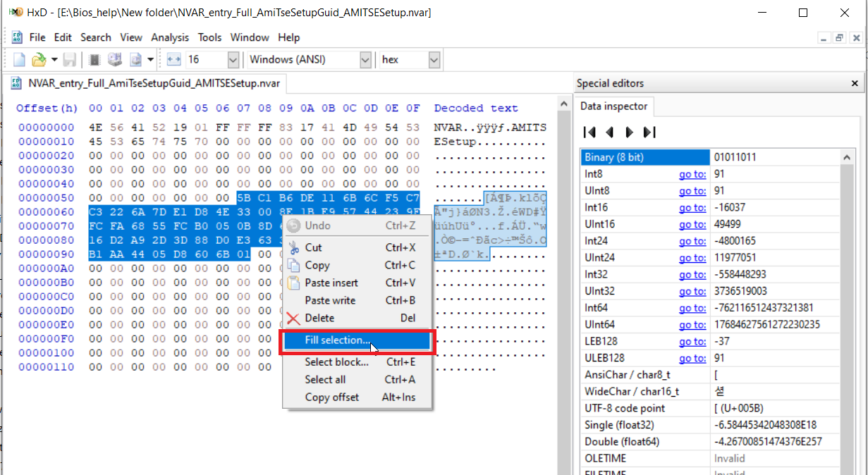
Task: Click the Open disk image icon
Action: pos(135,60)
